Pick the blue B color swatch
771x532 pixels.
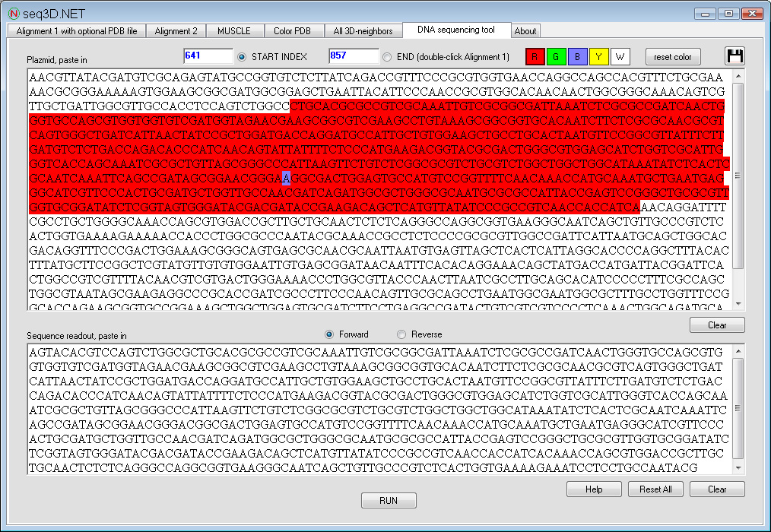tap(578, 57)
